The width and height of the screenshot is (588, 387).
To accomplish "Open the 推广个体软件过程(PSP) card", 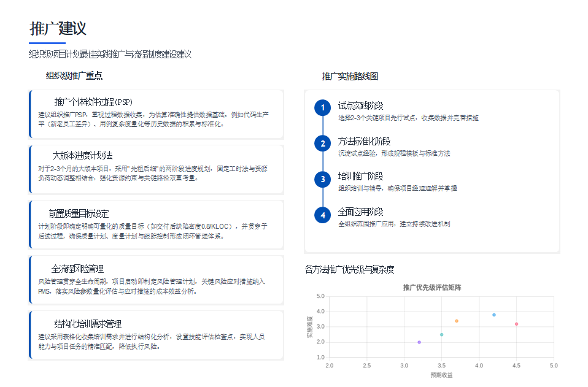I will pyautogui.click(x=155, y=114).
